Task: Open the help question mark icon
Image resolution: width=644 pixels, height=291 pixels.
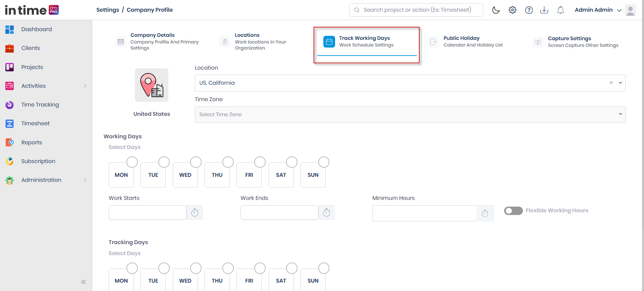Action: [529, 10]
